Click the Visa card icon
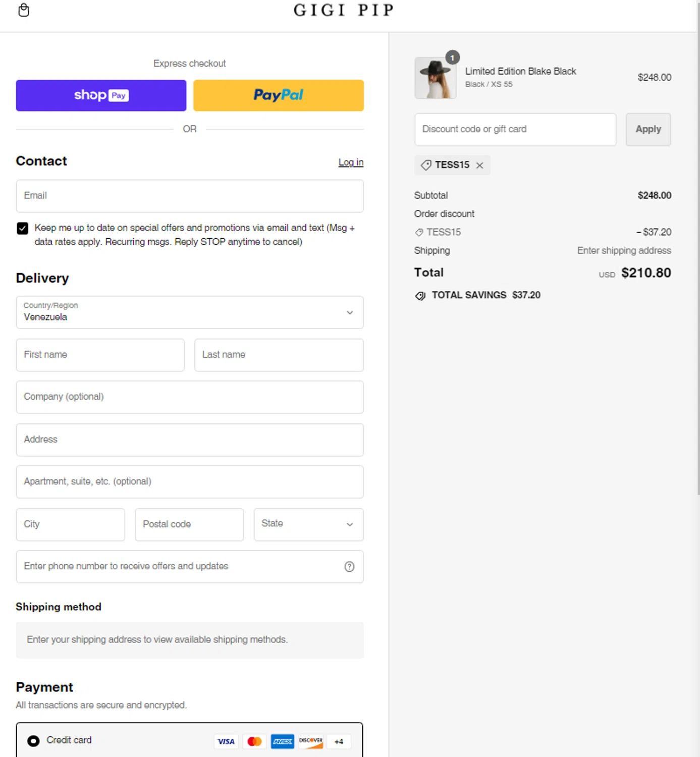Viewport: 700px width, 757px height. pyautogui.click(x=226, y=741)
